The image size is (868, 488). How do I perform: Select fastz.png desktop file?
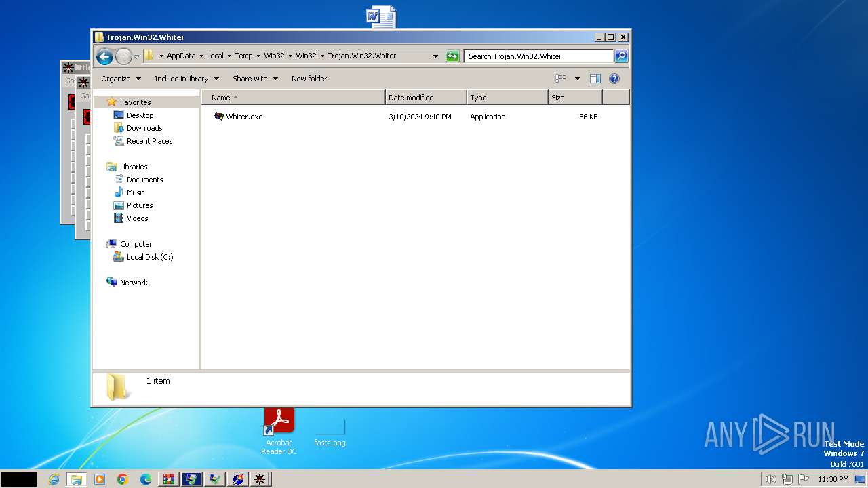(x=330, y=433)
